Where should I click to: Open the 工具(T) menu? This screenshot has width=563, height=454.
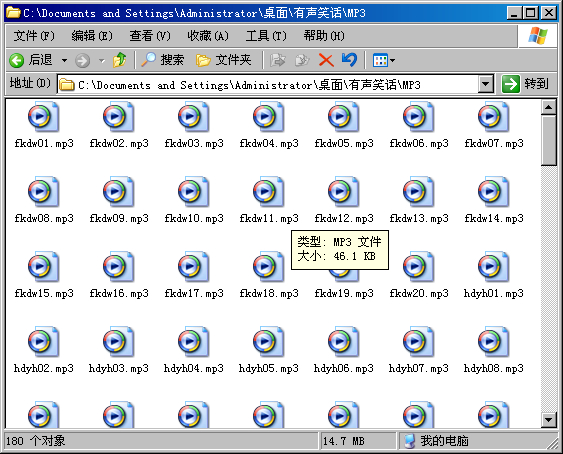click(x=266, y=36)
